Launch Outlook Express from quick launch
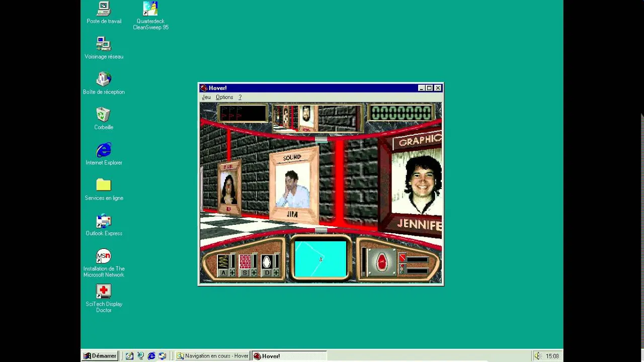Image resolution: width=644 pixels, height=362 pixels. pyautogui.click(x=163, y=356)
